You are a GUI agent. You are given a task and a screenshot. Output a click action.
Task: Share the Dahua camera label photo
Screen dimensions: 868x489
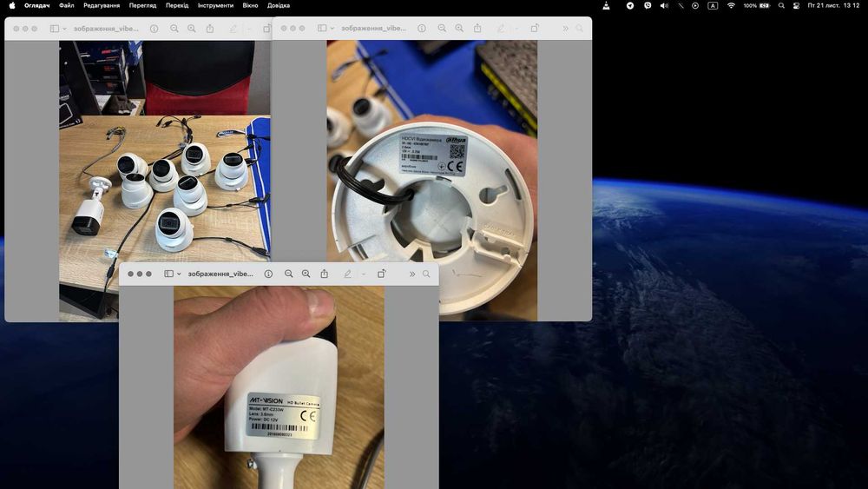point(477,28)
